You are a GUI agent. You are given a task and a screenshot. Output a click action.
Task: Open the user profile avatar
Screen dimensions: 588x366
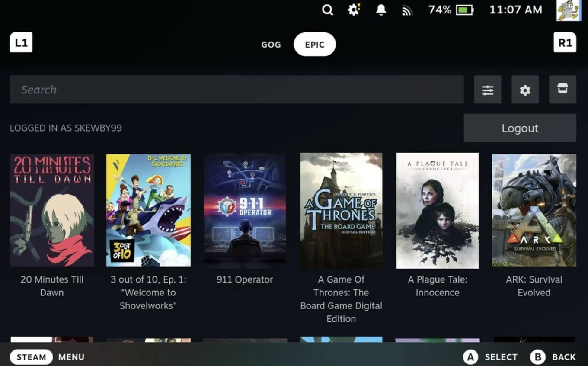point(569,10)
